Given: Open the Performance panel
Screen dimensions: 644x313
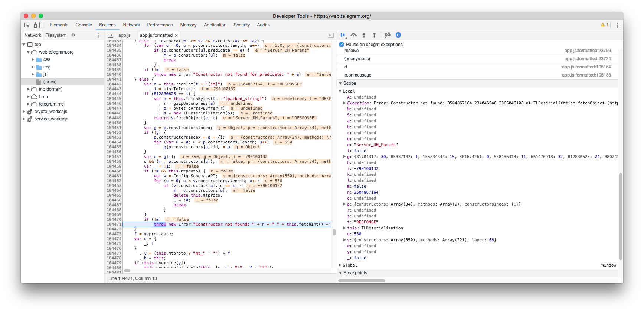Looking at the screenshot, I should pyautogui.click(x=160, y=25).
